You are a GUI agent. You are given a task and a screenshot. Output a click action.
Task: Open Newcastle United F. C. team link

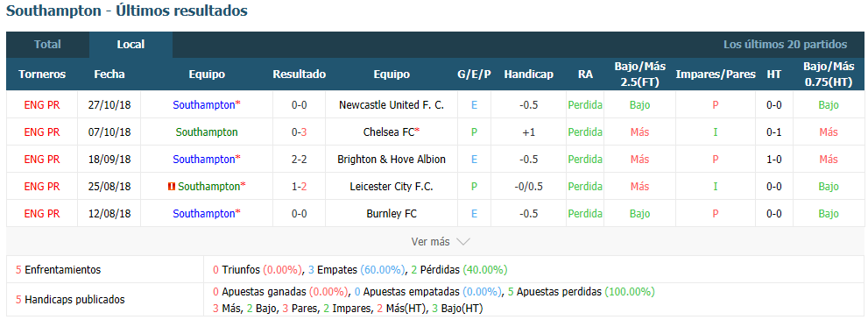(x=392, y=104)
